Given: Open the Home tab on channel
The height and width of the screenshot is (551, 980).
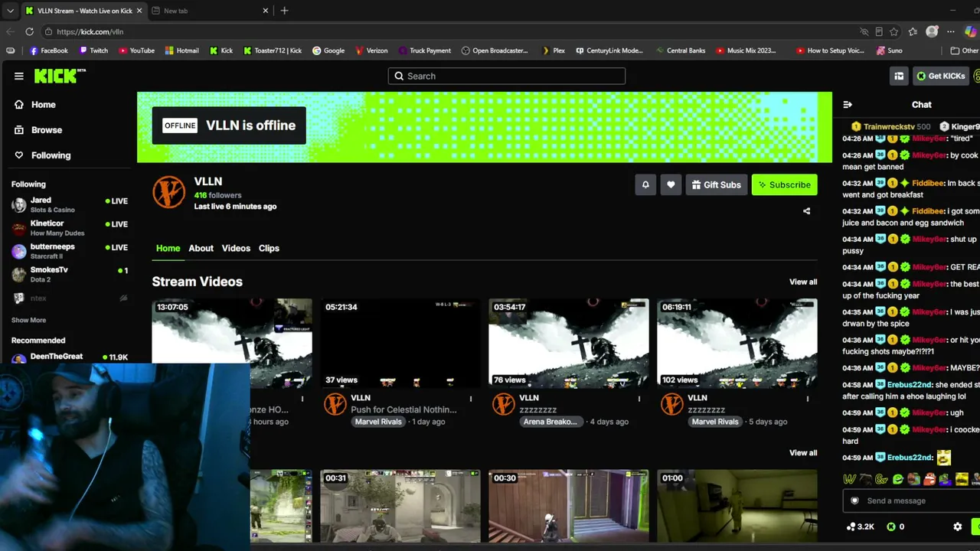Looking at the screenshot, I should [x=168, y=248].
